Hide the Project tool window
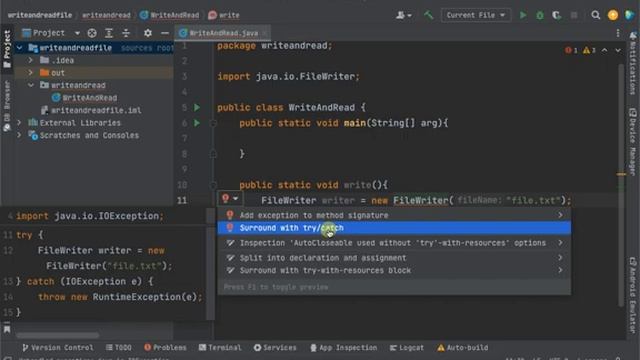Screen dimensions: 640x360 click(x=165, y=33)
